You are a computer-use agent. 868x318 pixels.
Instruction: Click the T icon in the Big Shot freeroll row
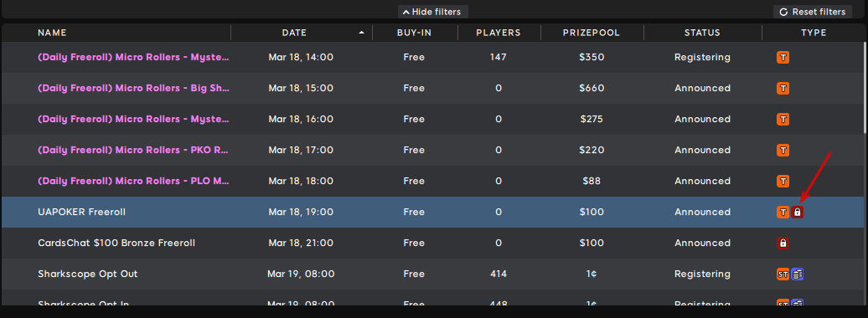coord(783,88)
